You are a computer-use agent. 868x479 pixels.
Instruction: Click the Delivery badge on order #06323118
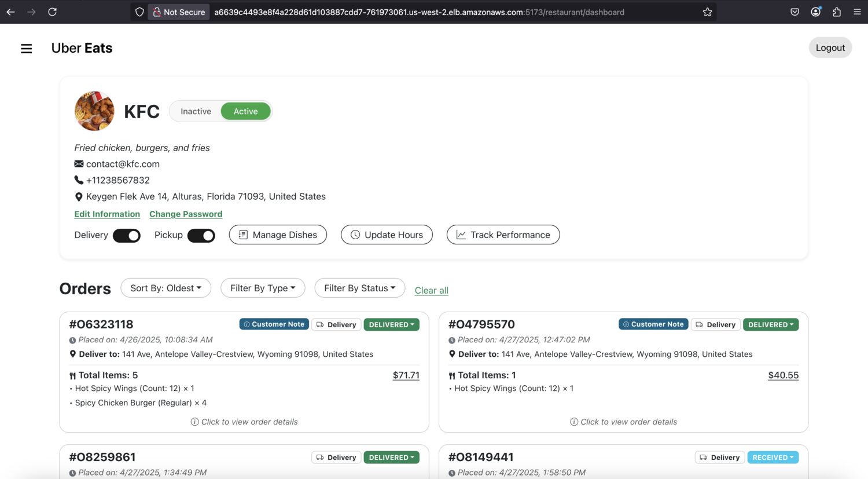tap(337, 325)
